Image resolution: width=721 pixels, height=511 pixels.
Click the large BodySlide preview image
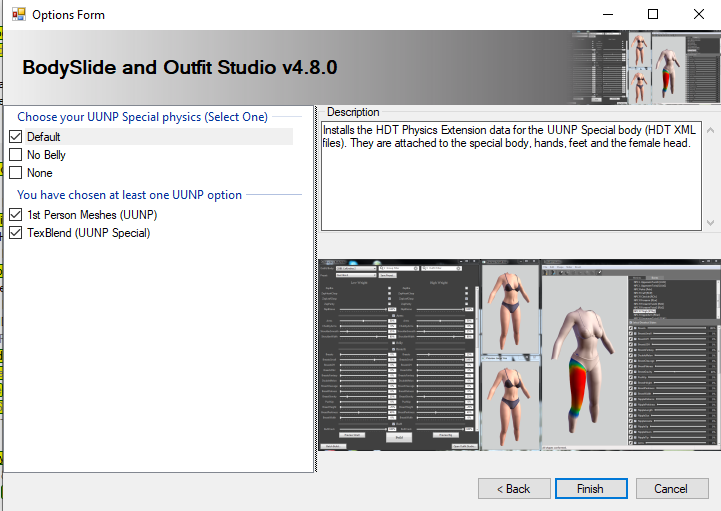tap(520, 355)
